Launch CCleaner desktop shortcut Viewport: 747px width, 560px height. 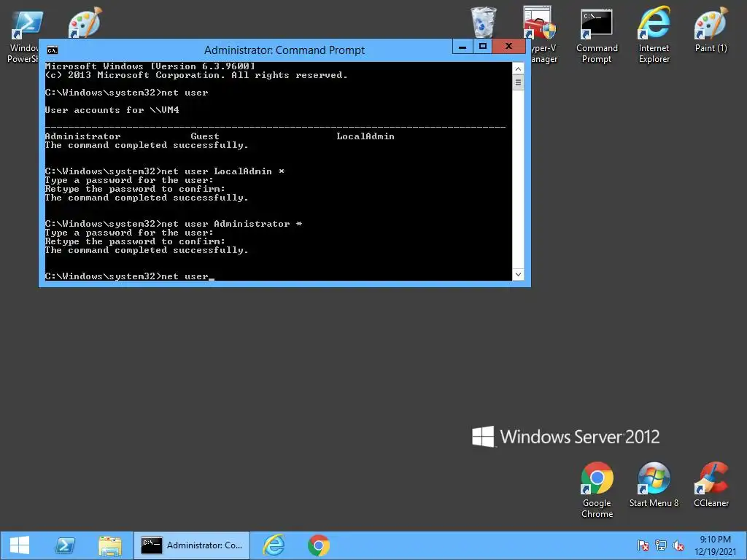tap(711, 485)
